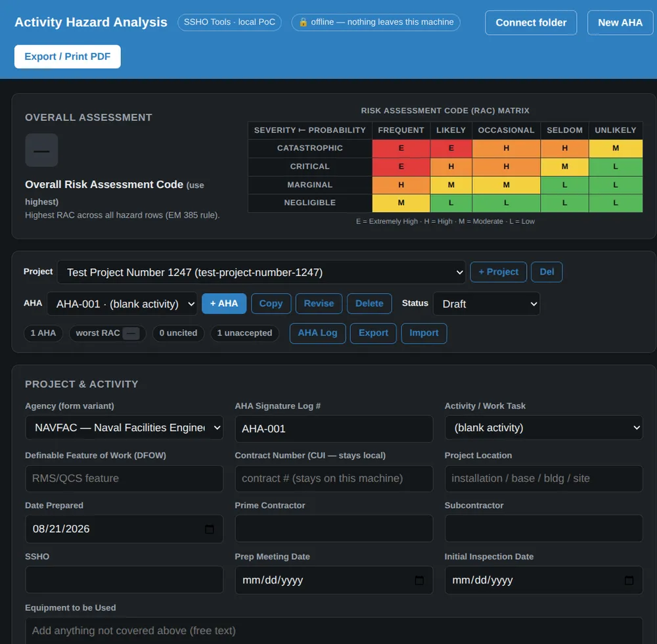Click the RAC legend text below matrix
This screenshot has height=644, width=657.
click(445, 221)
